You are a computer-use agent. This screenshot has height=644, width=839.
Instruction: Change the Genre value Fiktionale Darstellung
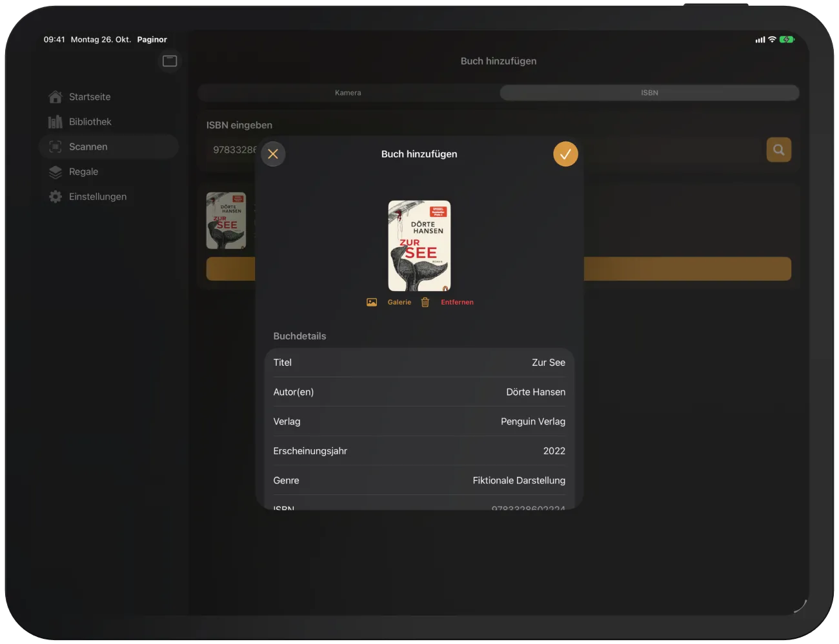[x=419, y=481]
